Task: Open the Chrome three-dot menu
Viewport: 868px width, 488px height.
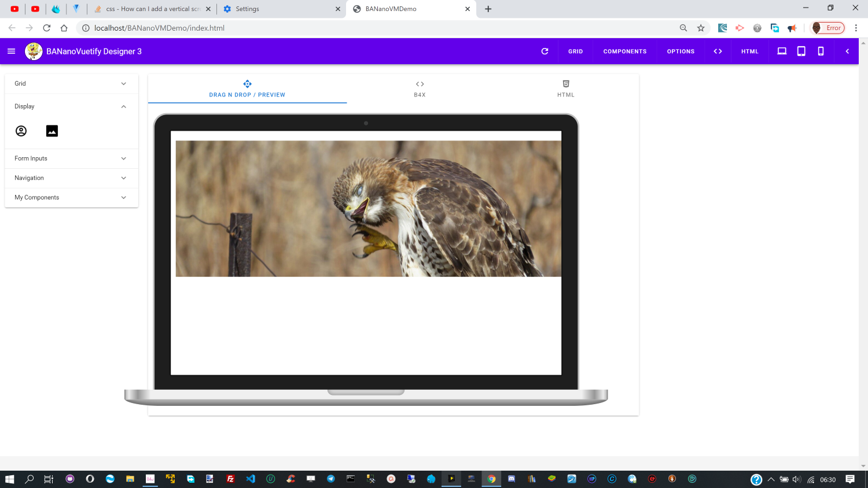Action: click(856, 28)
